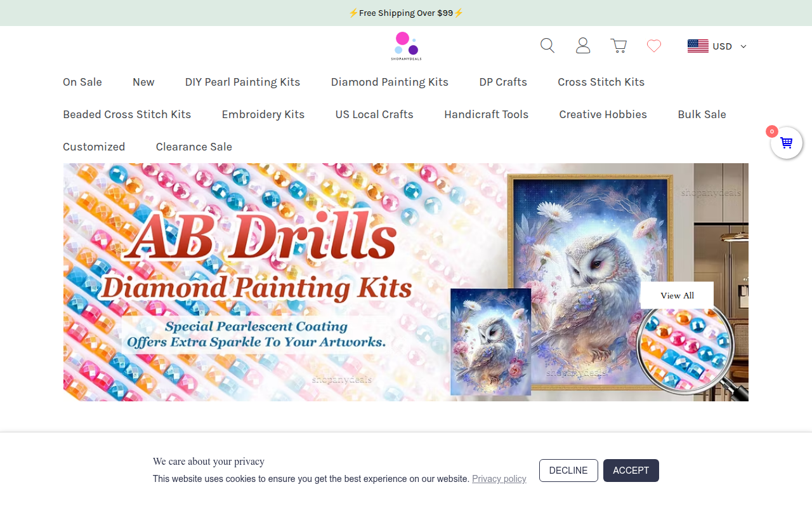
Task: Decline cookies in privacy banner
Action: click(568, 471)
